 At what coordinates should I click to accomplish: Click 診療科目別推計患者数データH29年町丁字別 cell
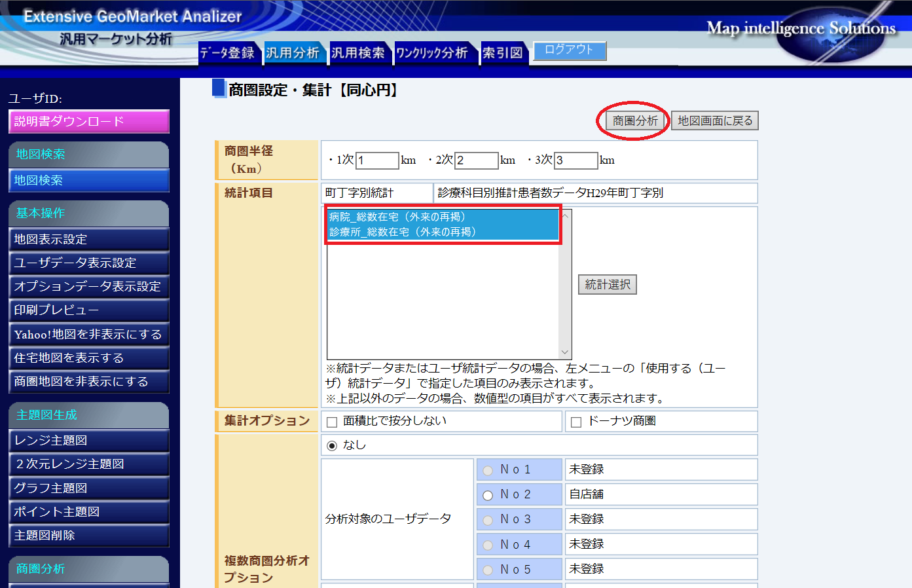[596, 193]
